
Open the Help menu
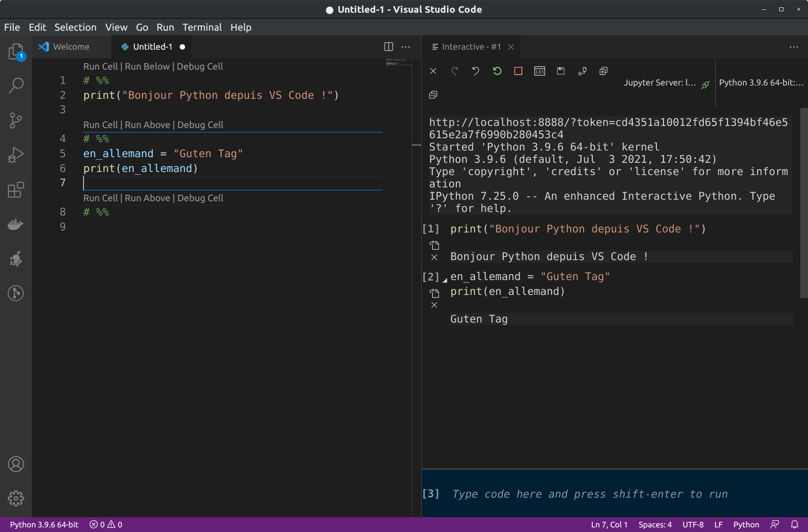(241, 27)
